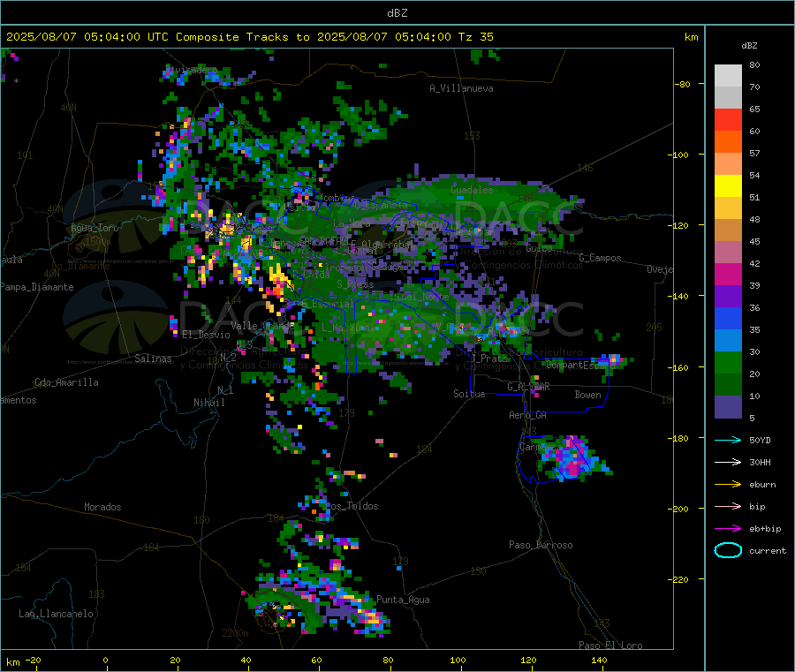Image resolution: width=795 pixels, height=672 pixels.
Task: Click the Soitue town label
Action: point(469,394)
